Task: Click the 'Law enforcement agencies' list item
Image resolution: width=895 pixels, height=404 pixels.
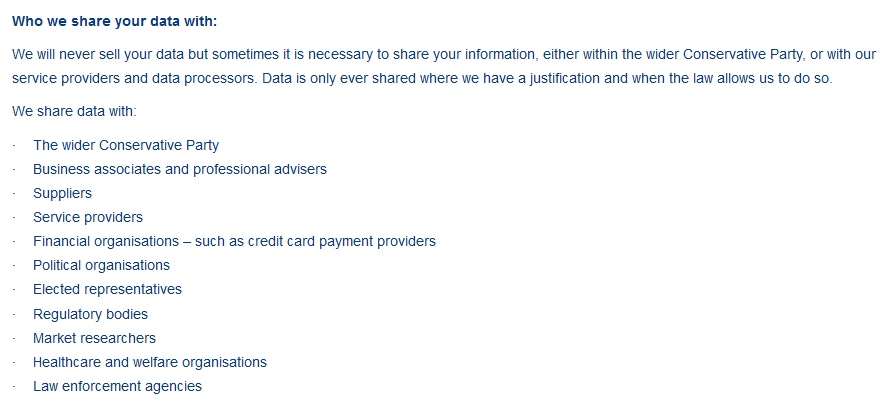Action: (x=117, y=386)
